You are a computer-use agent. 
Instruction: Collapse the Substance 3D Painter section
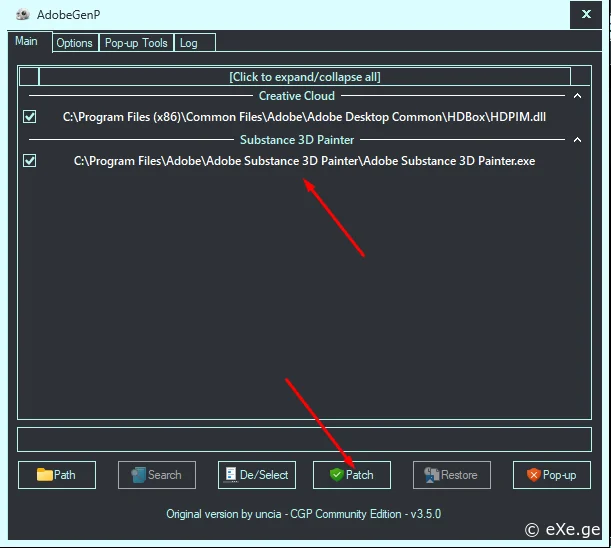tap(577, 140)
